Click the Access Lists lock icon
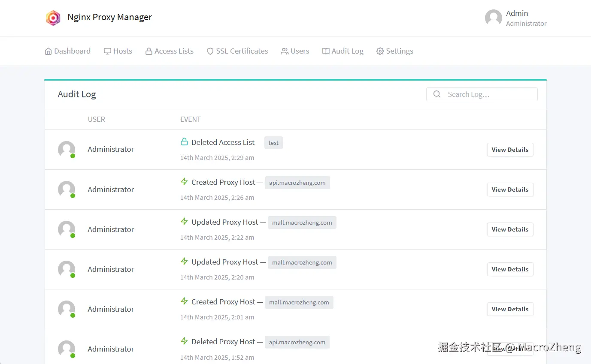 pos(149,51)
